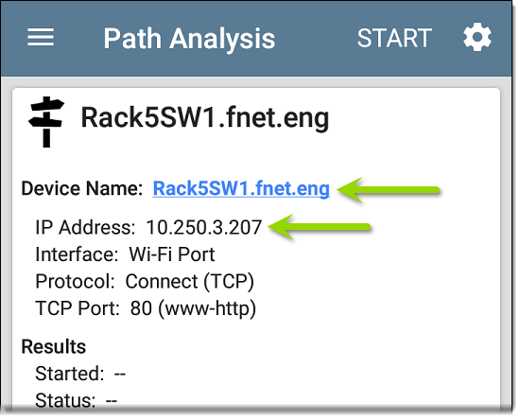The image size is (520, 420).
Task: Click the Started result row
Action: click(x=80, y=374)
